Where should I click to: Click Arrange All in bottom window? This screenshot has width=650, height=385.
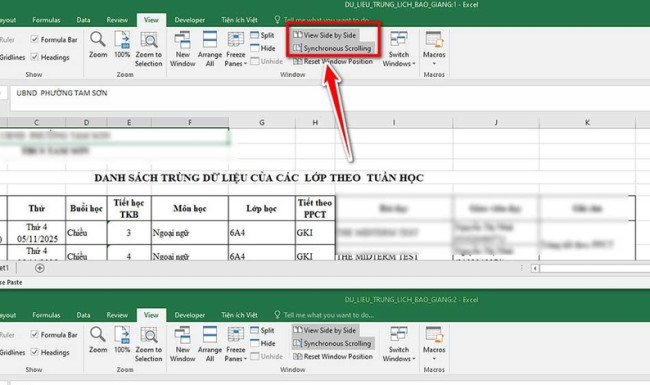210,344
